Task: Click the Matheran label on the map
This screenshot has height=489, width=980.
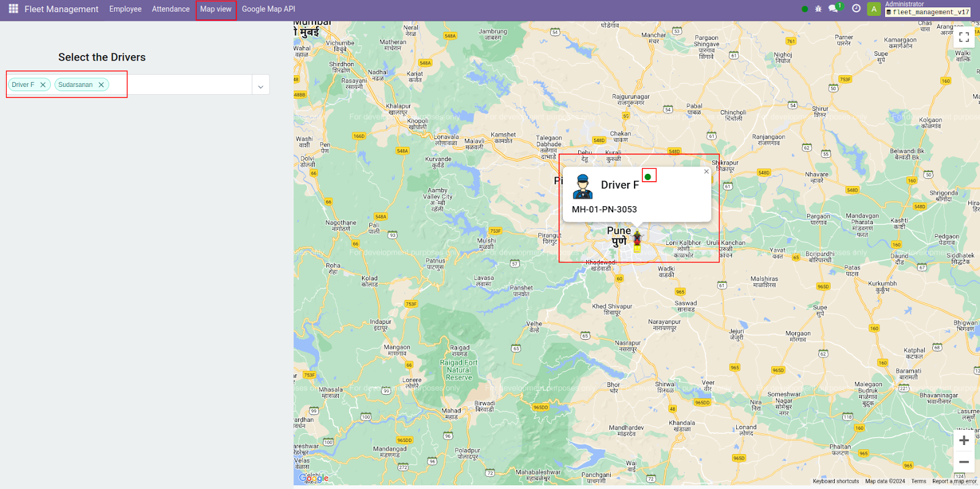Action: pos(393,45)
